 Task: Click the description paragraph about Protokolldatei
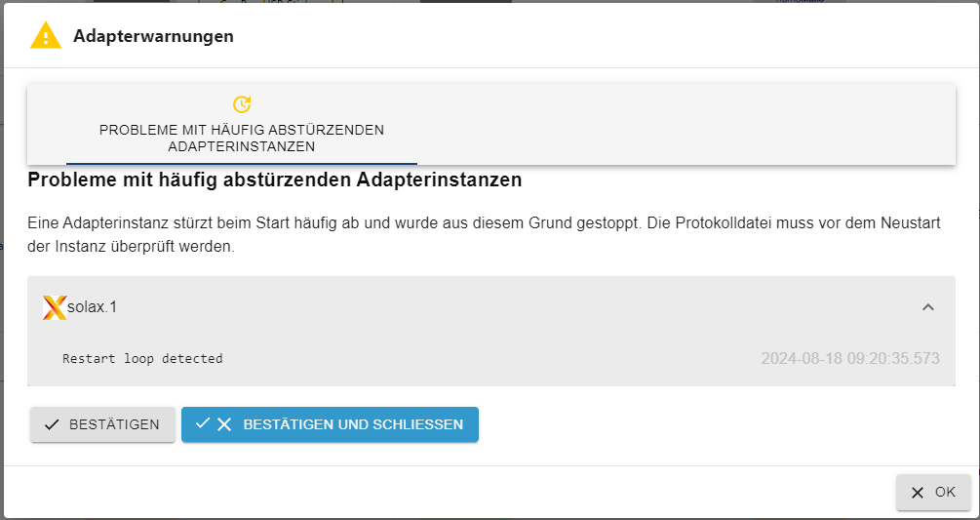coord(485,235)
